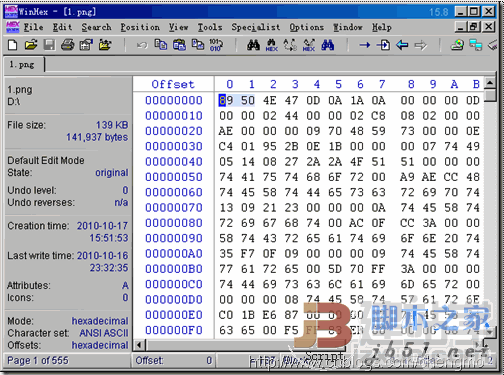Screen dimensions: 504x375
Task: Open a file with the yellow folder icon
Action: 31,44
